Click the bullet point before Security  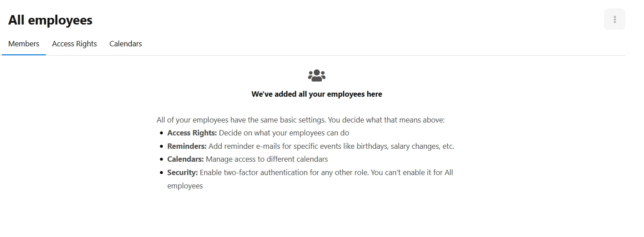(161, 173)
